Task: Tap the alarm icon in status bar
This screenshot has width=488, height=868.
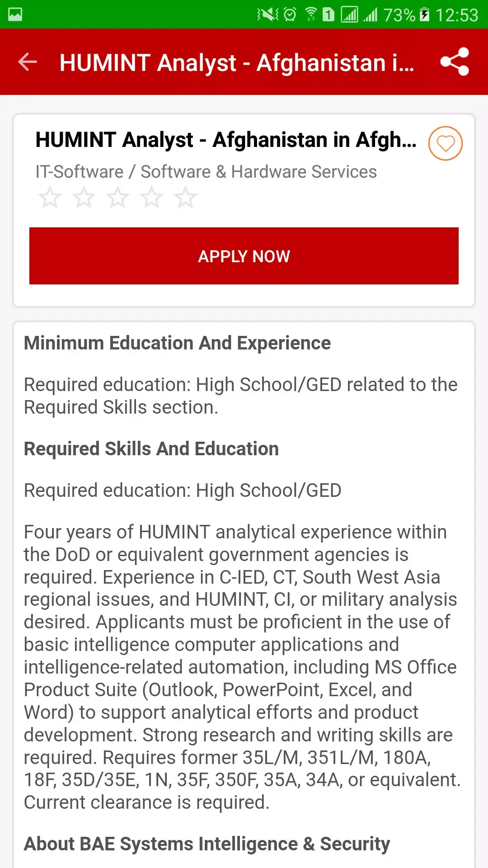Action: (x=290, y=14)
